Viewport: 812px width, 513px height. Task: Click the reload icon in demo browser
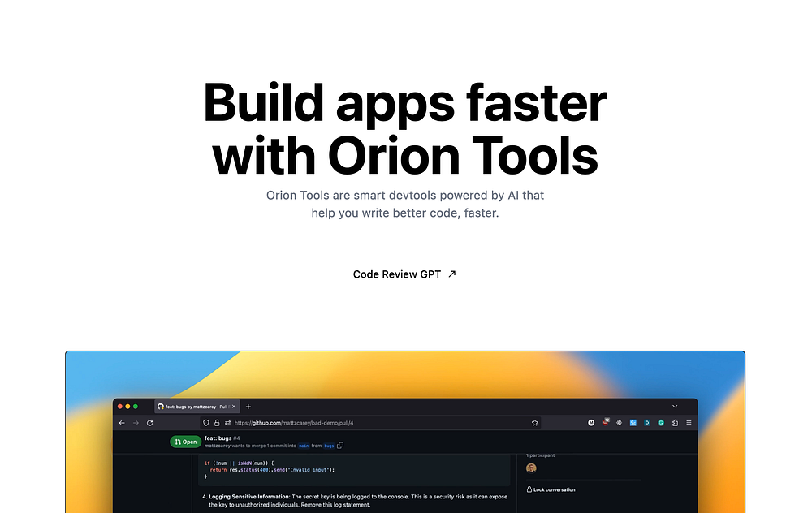tap(149, 423)
